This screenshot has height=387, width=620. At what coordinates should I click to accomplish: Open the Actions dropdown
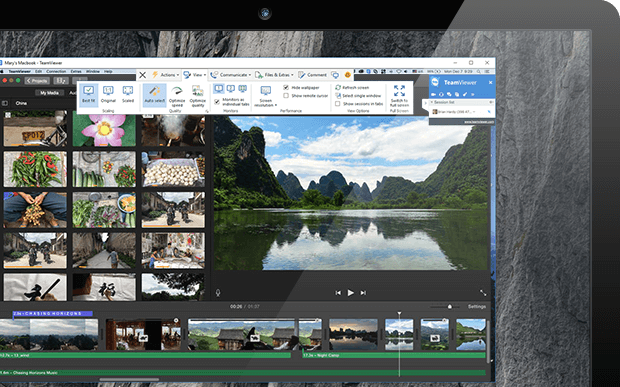(x=166, y=75)
